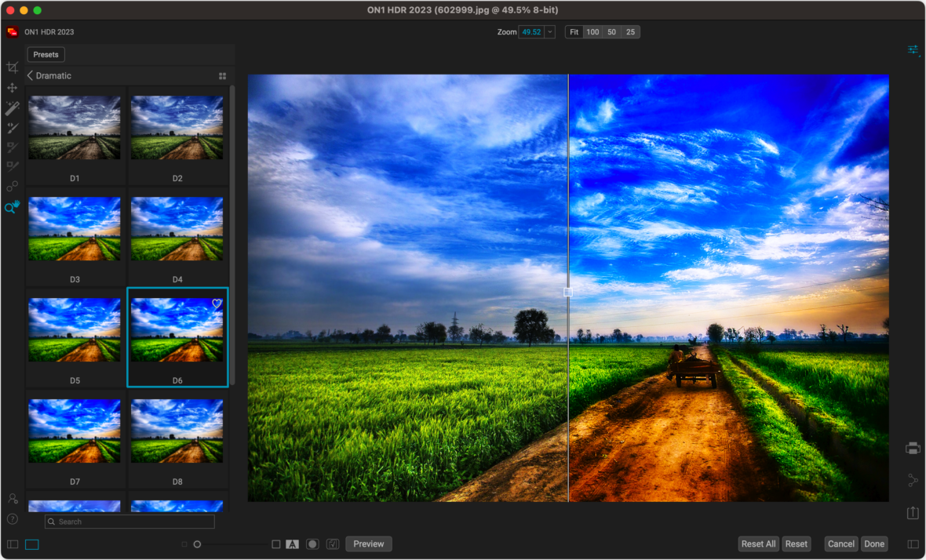Apply the D4 preset thumbnail

click(177, 229)
